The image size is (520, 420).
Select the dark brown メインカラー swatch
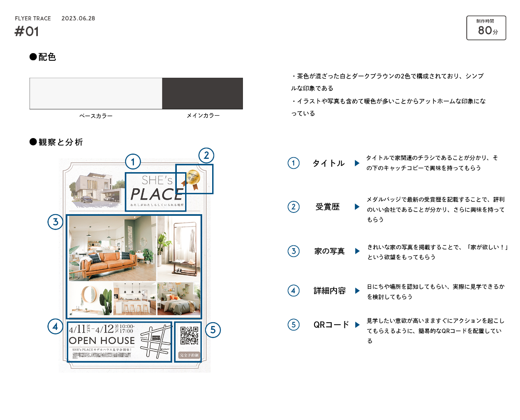[x=202, y=94]
